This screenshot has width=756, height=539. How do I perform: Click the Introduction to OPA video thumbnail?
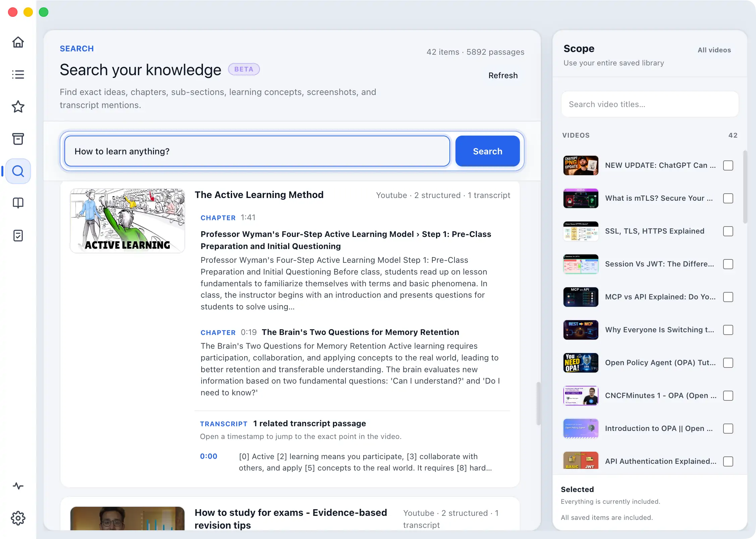tap(581, 429)
